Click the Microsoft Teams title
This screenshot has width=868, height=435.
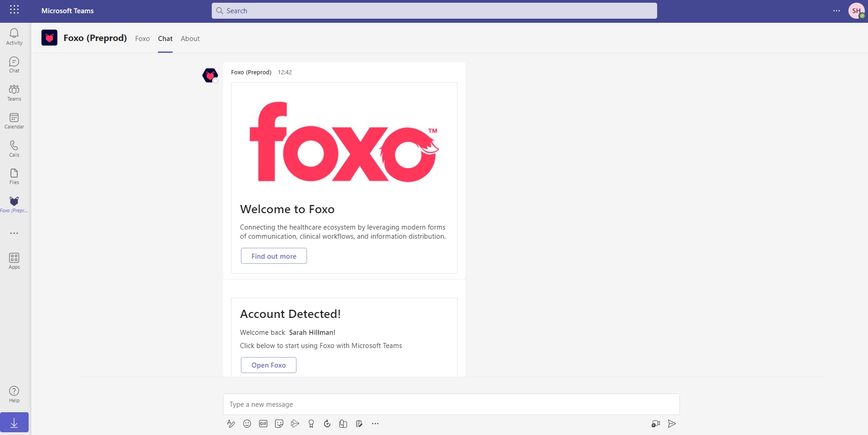(x=67, y=11)
